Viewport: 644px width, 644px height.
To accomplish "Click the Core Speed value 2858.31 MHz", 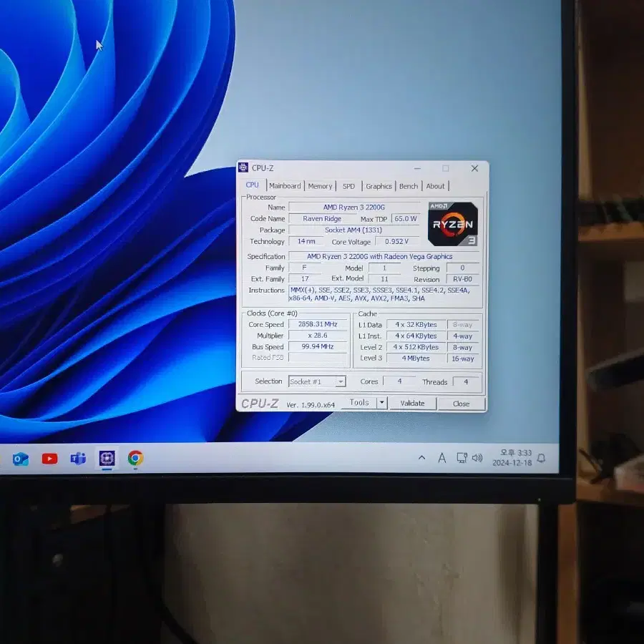I will tap(318, 324).
